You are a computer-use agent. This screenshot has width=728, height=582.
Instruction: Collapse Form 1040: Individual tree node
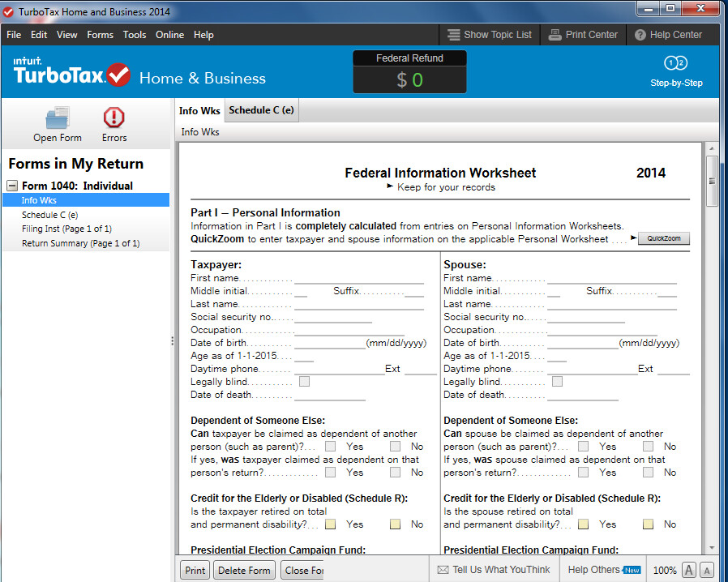coord(12,186)
